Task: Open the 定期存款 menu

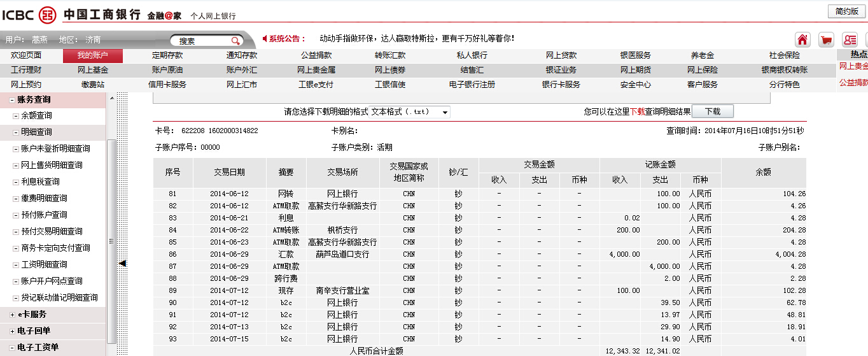Action: tap(167, 56)
